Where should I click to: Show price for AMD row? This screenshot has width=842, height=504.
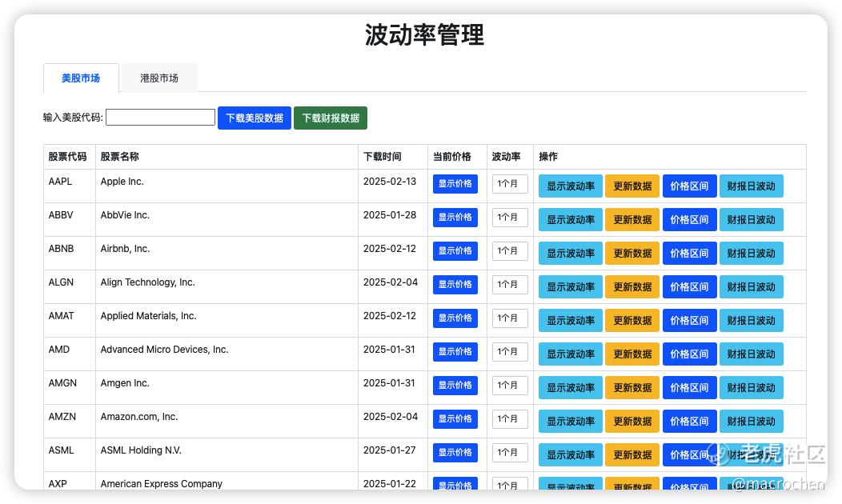455,351
